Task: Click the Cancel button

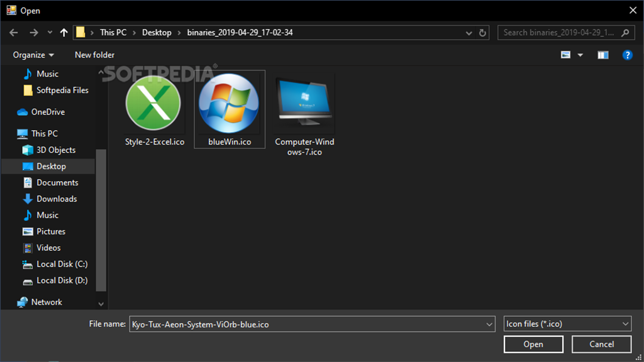Action: [x=602, y=344]
